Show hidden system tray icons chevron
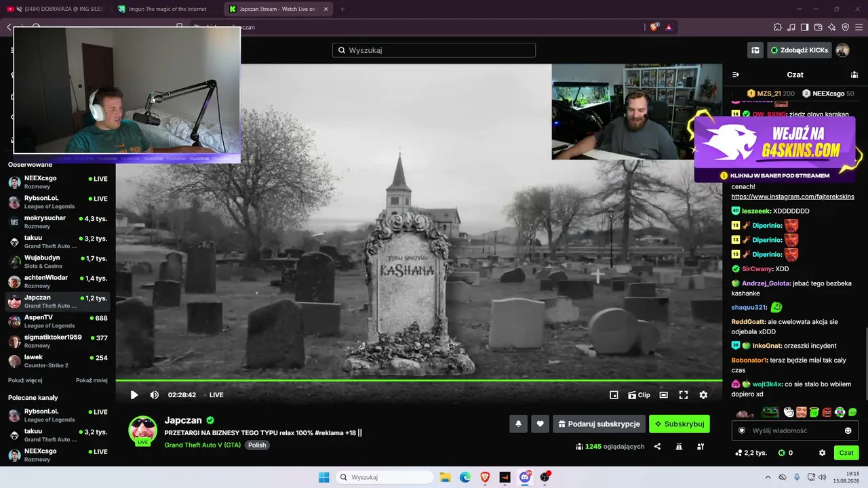The height and width of the screenshot is (488, 868). click(x=768, y=477)
